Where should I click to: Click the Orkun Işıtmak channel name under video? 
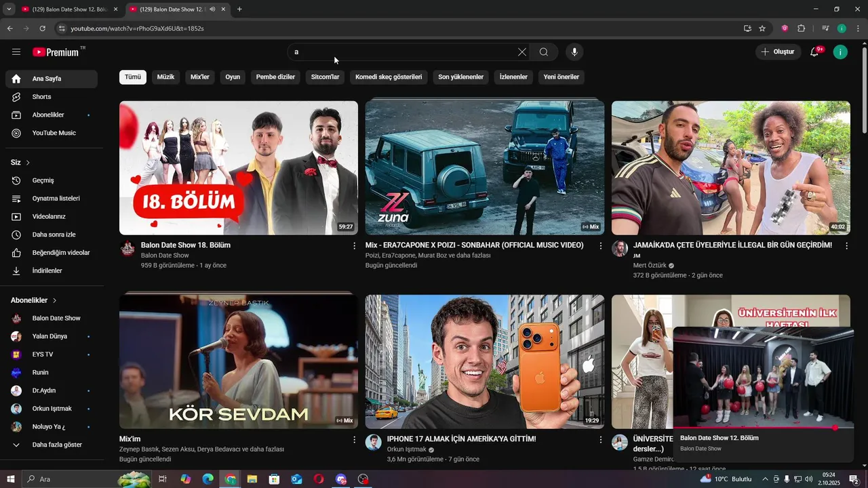(x=406, y=449)
